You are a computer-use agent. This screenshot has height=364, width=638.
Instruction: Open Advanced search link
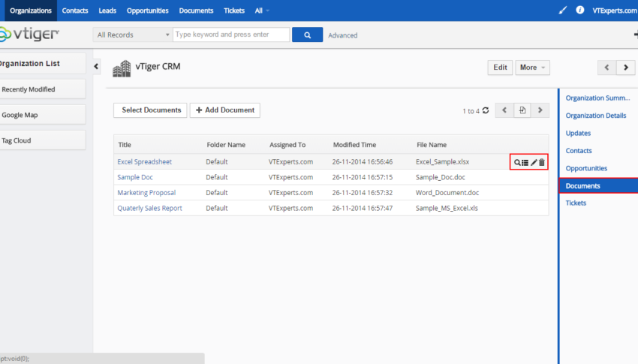pyautogui.click(x=342, y=35)
